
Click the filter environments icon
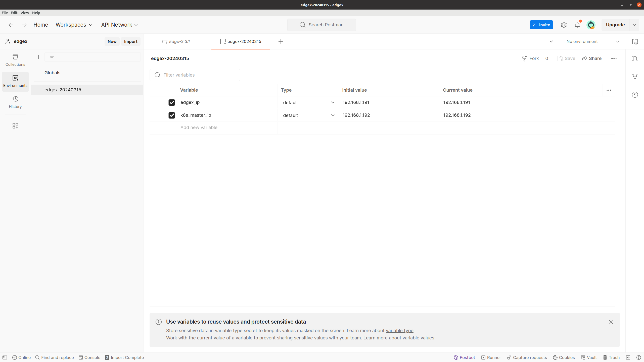pyautogui.click(x=52, y=57)
